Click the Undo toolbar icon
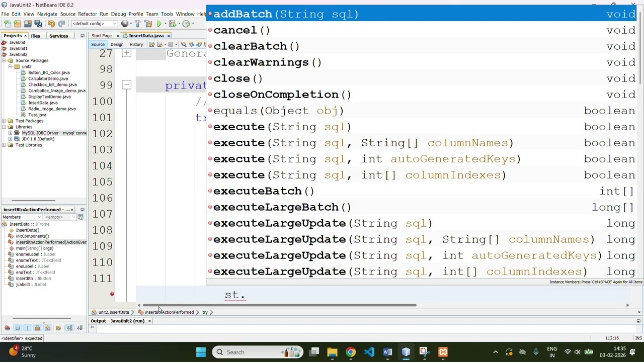Image resolution: width=644 pixels, height=362 pixels. tap(51, 24)
